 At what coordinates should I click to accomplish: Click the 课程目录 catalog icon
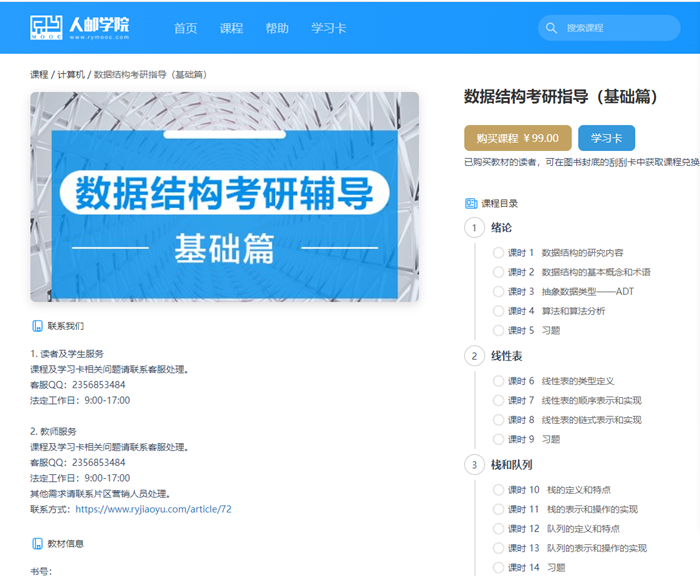click(x=471, y=203)
